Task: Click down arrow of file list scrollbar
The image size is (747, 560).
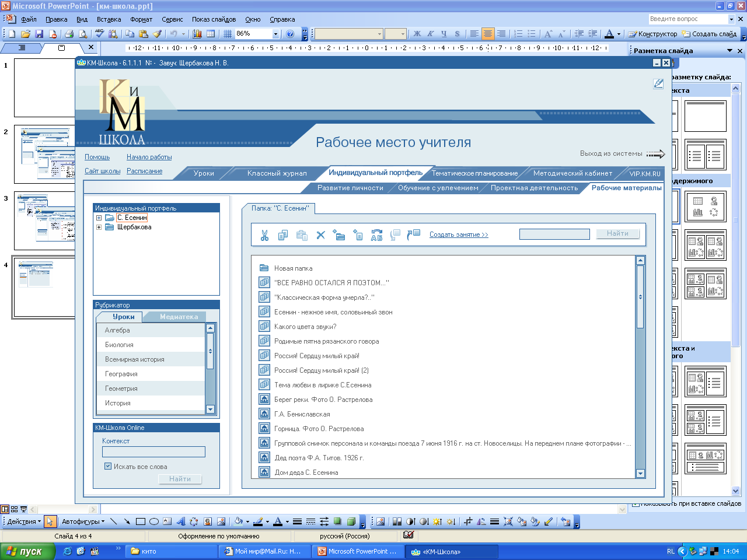Action: [640, 474]
